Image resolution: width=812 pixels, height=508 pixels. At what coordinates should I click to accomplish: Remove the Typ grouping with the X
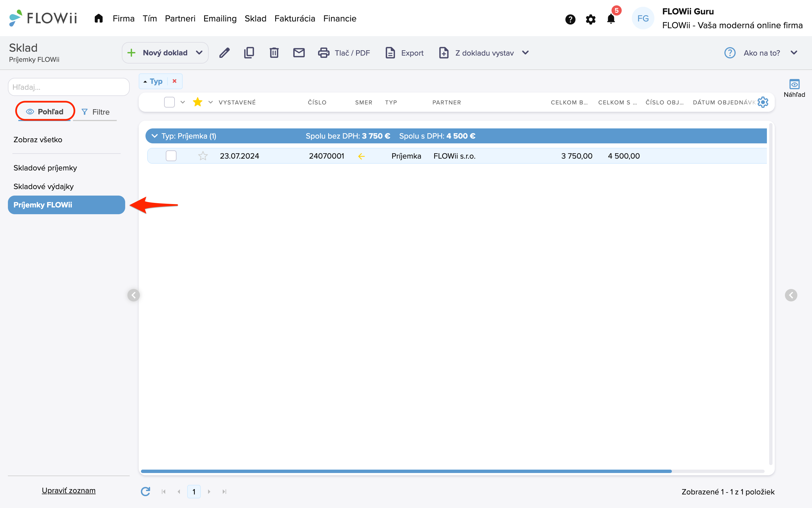(175, 81)
